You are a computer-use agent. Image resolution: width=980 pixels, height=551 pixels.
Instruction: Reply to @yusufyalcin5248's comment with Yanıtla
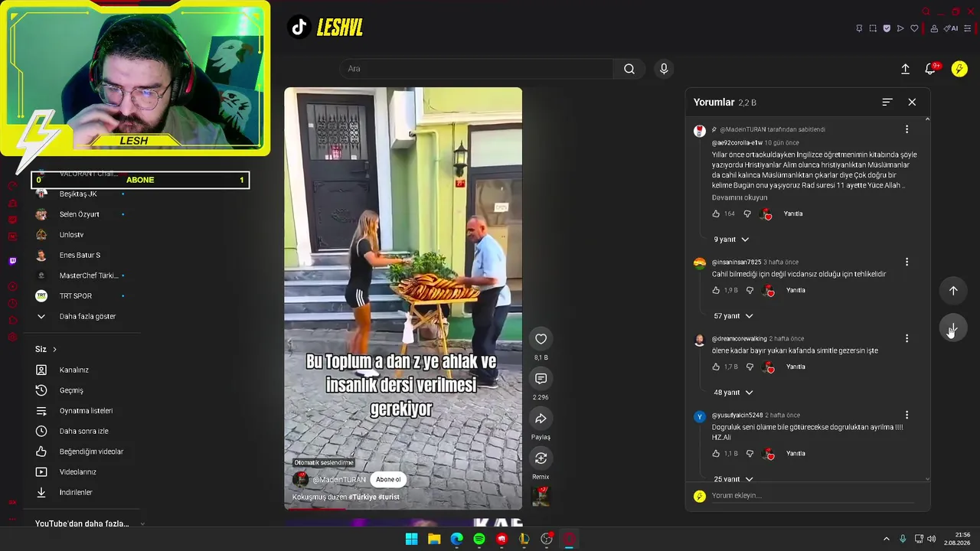(795, 454)
